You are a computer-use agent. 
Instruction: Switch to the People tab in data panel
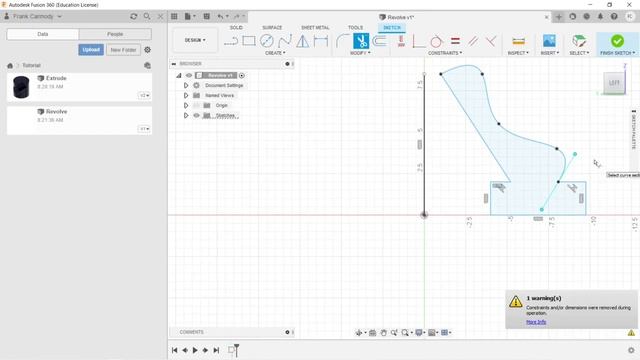point(115,34)
